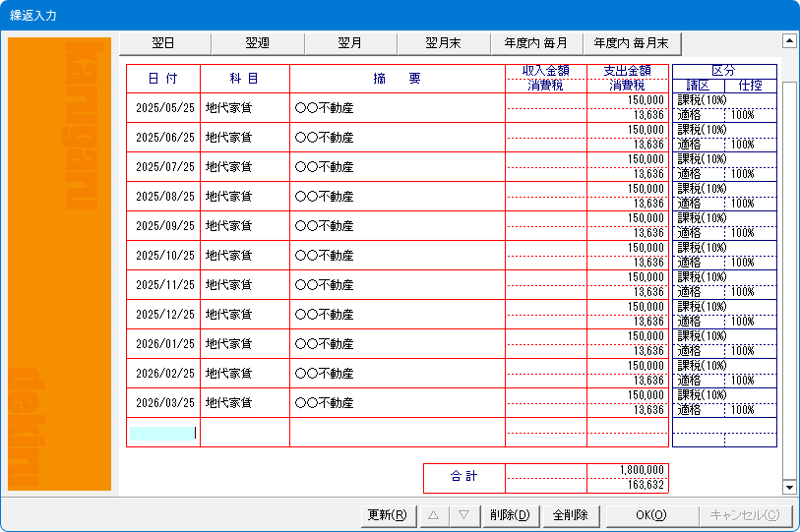Click the キャンセル(C) button
This screenshot has height=532, width=800.
click(x=744, y=515)
